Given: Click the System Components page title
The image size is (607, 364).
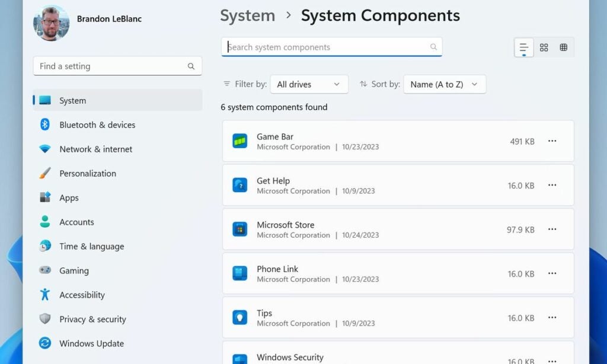Looking at the screenshot, I should coord(381,16).
